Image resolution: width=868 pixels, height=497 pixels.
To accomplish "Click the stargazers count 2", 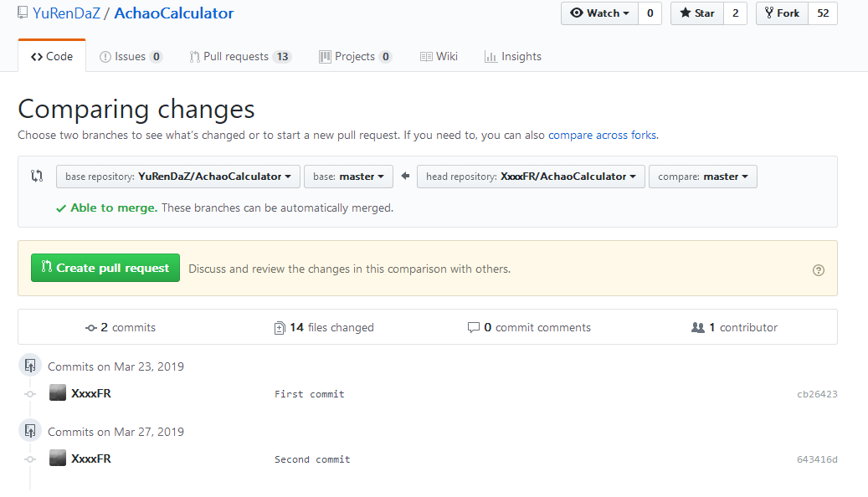I will pyautogui.click(x=735, y=13).
